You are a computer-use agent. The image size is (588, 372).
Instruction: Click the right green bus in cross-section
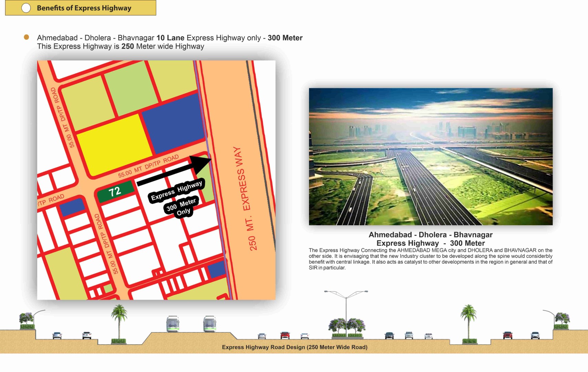coord(209,324)
